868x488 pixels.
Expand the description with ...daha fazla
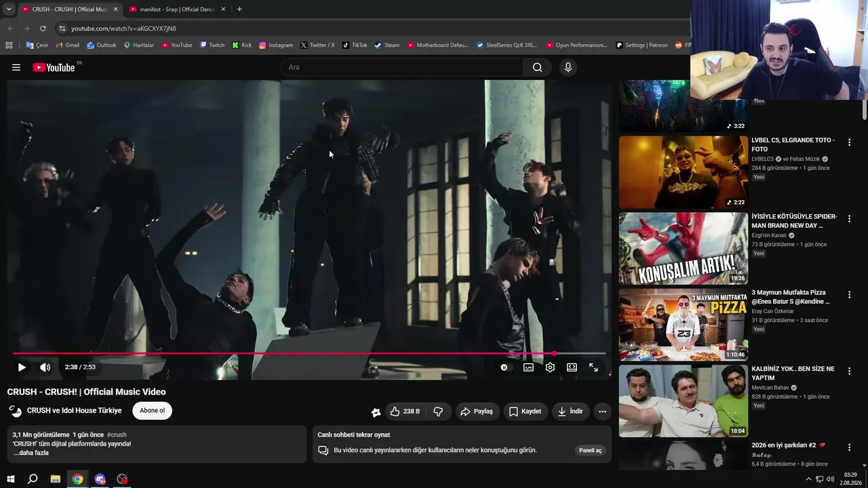31,453
